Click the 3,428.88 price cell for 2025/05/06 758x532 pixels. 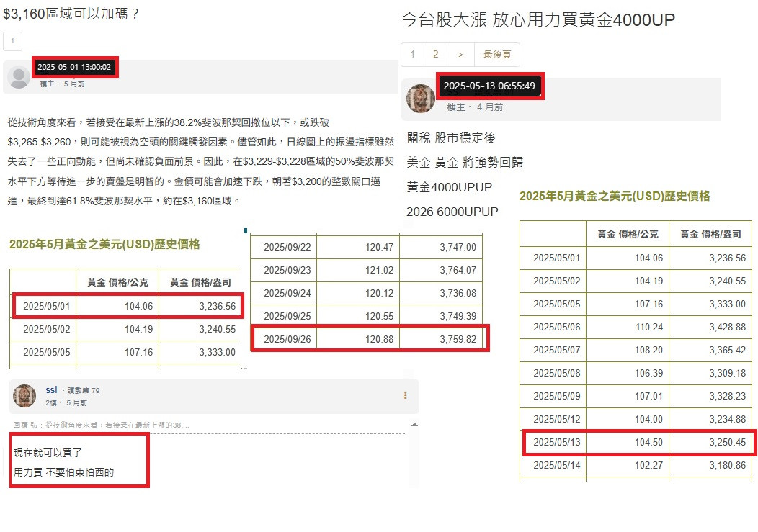point(710,326)
